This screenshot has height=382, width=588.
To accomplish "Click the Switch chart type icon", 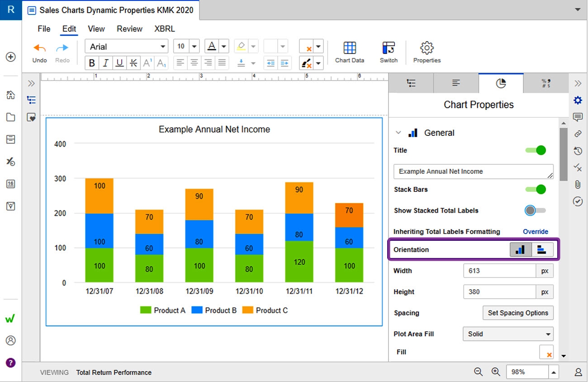I will [388, 51].
